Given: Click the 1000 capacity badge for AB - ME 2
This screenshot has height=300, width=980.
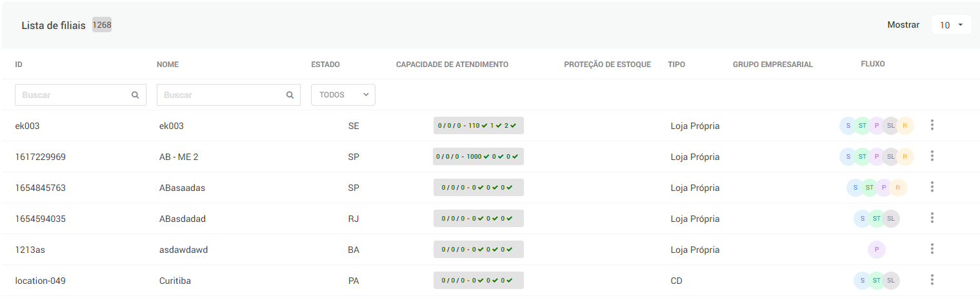Looking at the screenshot, I should (478, 157).
